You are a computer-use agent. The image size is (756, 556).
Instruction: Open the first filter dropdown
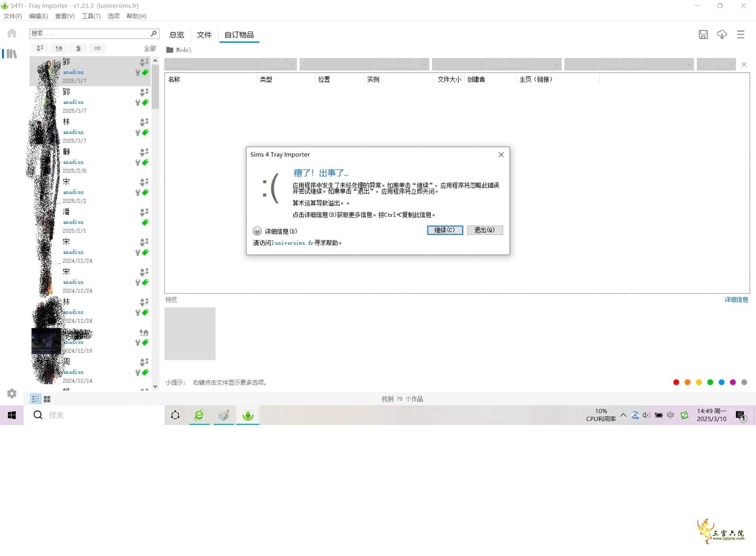tap(230, 64)
